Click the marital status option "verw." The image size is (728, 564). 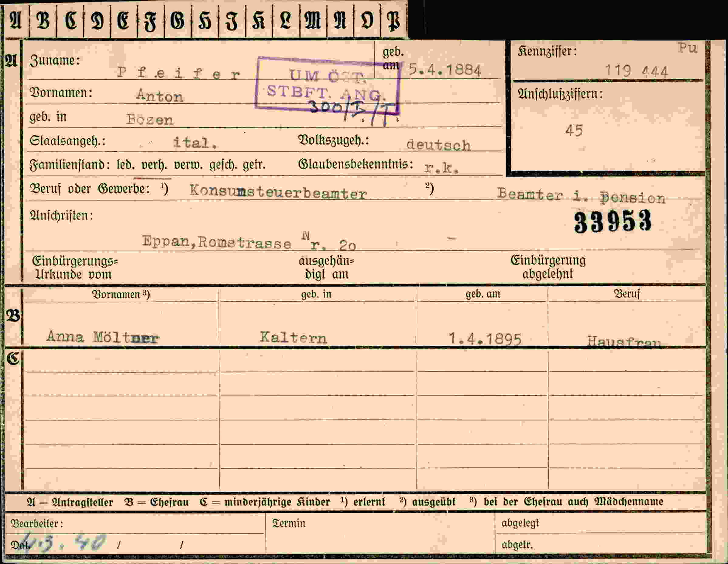[x=188, y=165]
